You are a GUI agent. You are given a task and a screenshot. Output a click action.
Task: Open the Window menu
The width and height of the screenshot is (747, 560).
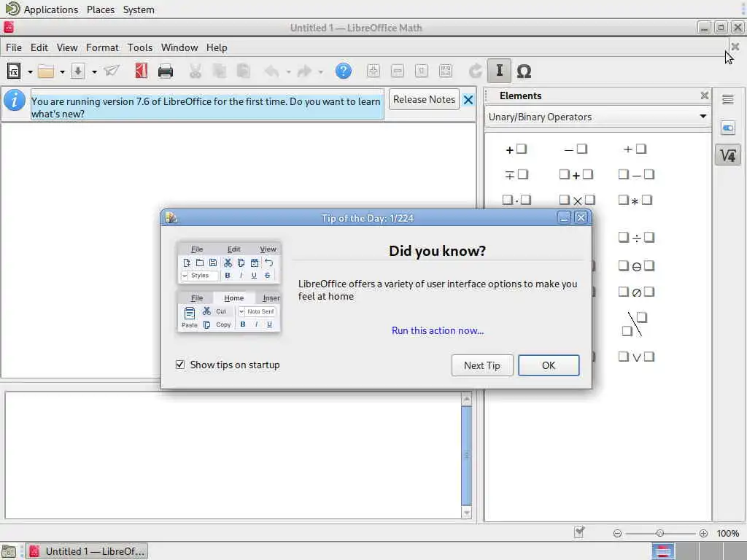(179, 47)
